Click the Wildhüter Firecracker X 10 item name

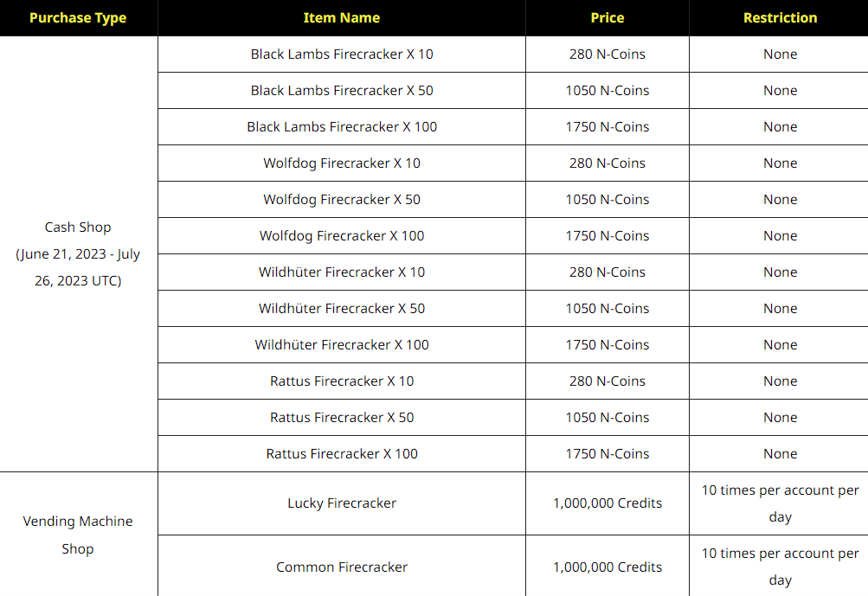pyautogui.click(x=342, y=272)
